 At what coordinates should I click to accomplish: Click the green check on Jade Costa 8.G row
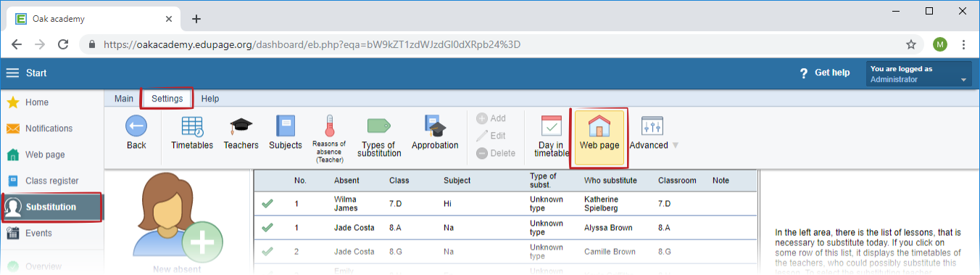[x=268, y=252]
